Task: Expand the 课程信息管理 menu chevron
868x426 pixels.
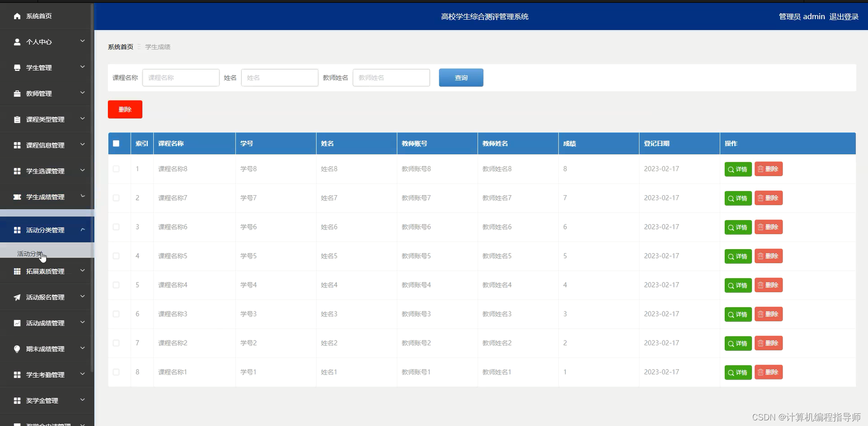Action: click(83, 145)
